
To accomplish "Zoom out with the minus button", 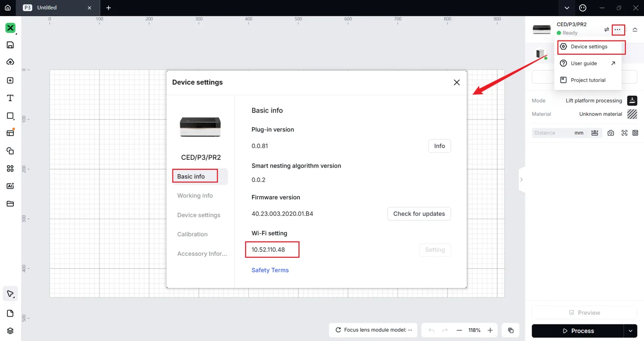I will 459,330.
